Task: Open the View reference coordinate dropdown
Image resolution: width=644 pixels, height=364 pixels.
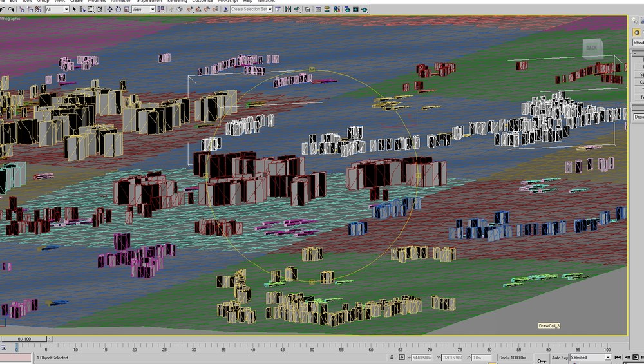Action: click(x=144, y=10)
